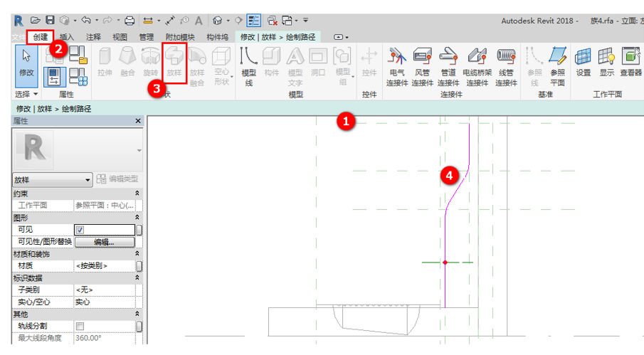Open the 放样 type selector dropdown

point(52,180)
